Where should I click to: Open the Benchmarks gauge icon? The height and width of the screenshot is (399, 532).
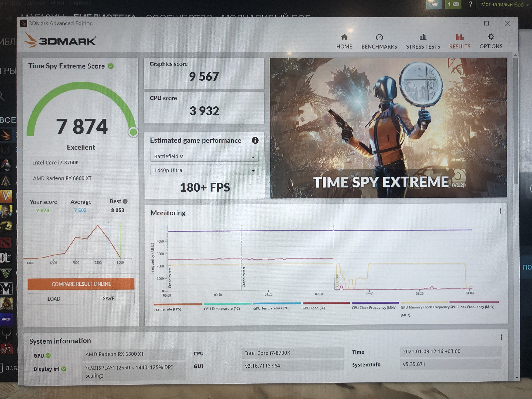click(x=379, y=37)
